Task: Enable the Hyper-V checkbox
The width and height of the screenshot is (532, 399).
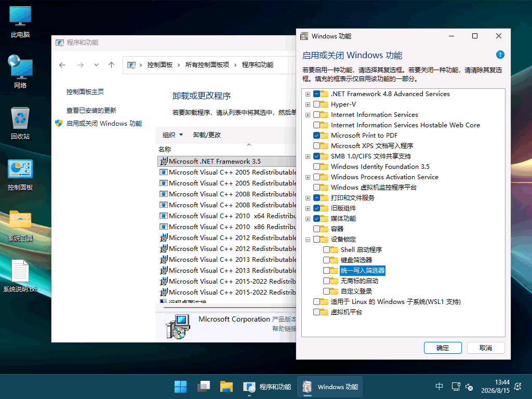Action: point(316,104)
